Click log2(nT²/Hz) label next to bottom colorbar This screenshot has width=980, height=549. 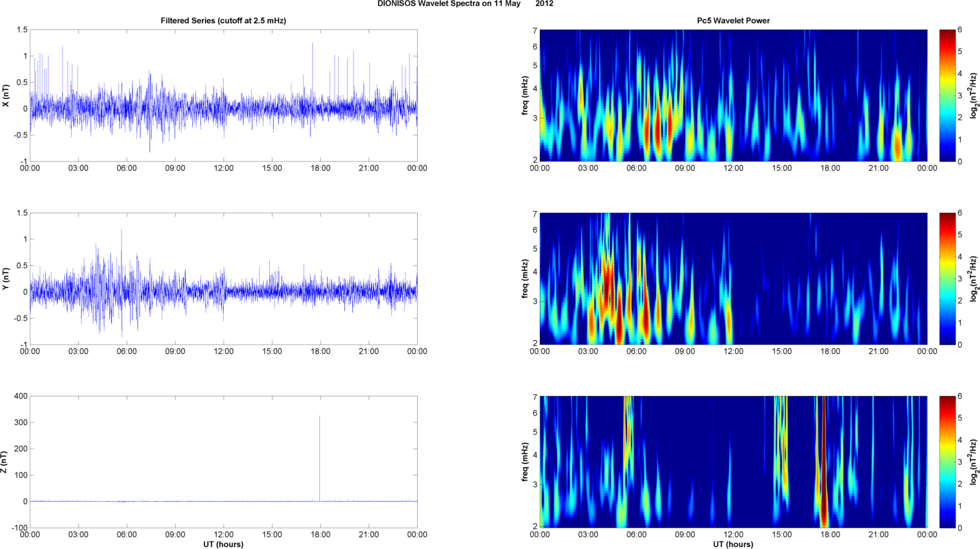click(974, 462)
